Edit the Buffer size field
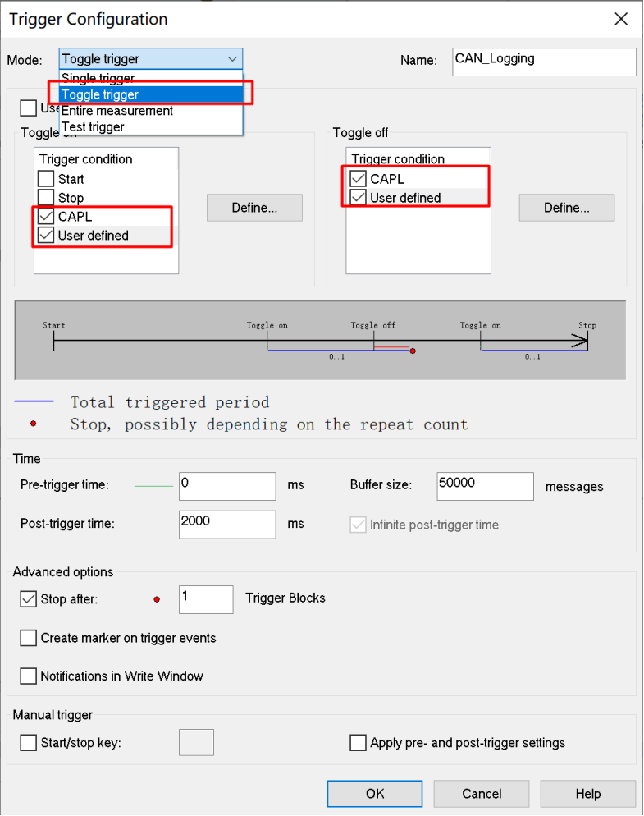 [x=486, y=486]
